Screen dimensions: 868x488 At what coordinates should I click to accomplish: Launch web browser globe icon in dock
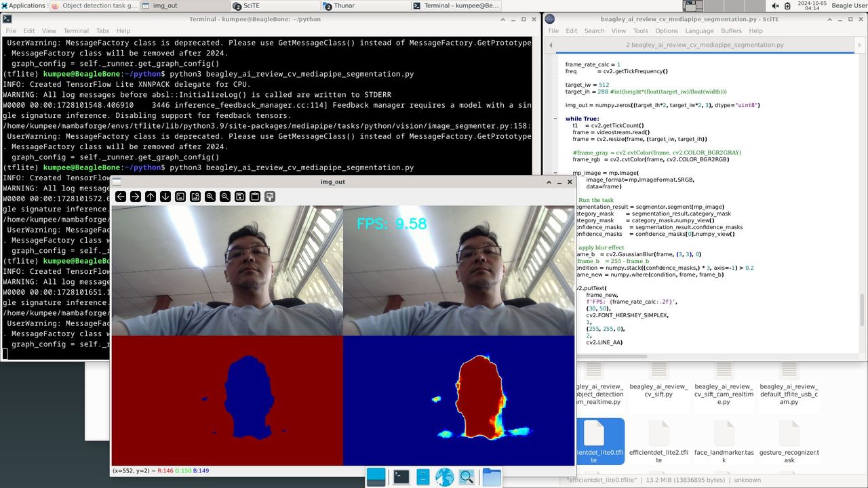coord(444,477)
